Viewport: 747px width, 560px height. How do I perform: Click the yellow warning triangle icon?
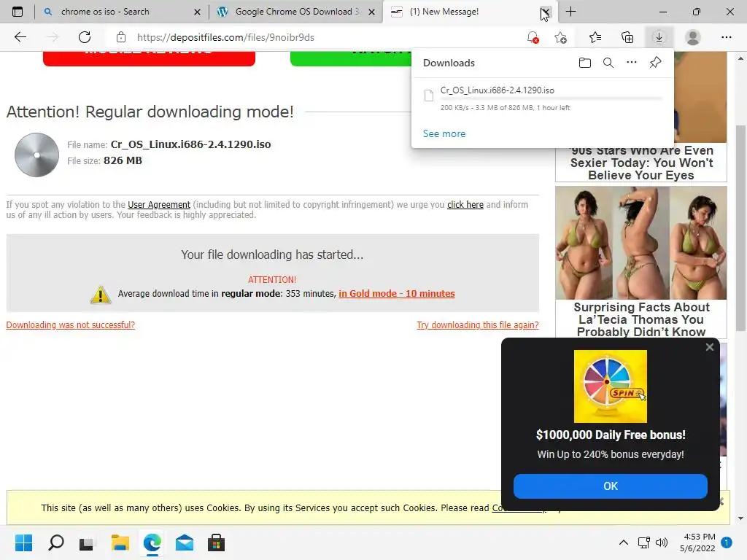[101, 295]
